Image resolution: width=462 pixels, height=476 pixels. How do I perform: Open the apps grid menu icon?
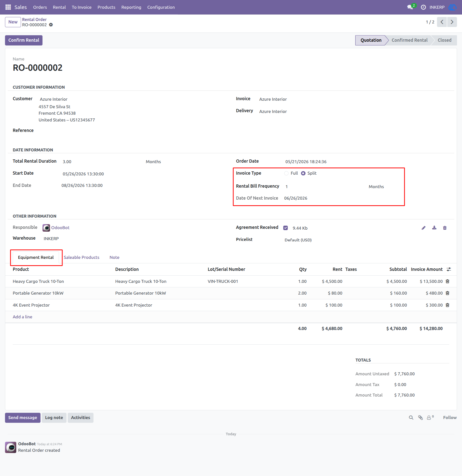(8, 7)
